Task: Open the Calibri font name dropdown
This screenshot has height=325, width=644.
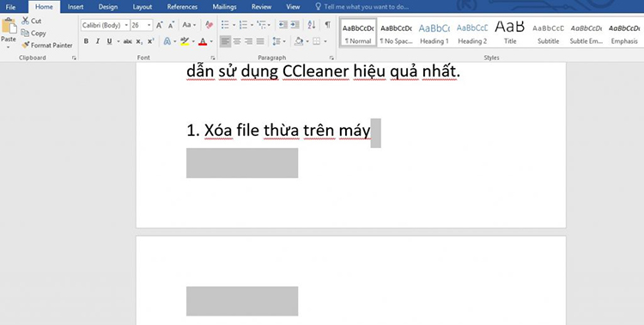Action: click(126, 26)
